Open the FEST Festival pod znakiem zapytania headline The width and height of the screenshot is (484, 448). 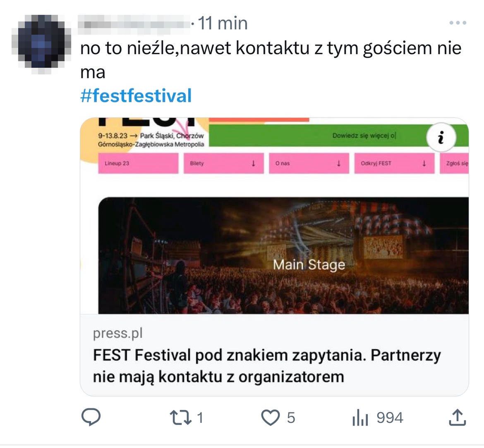267,366
